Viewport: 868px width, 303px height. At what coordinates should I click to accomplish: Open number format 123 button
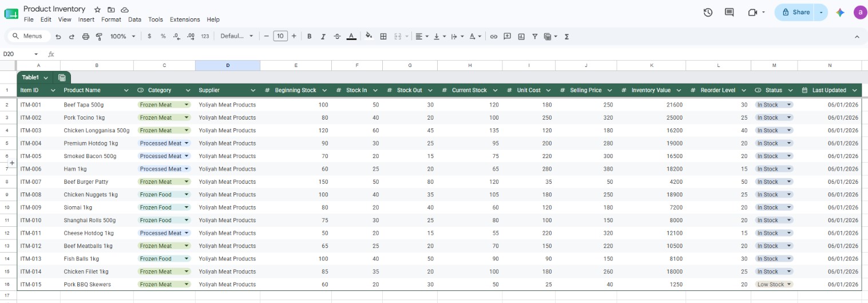pyautogui.click(x=205, y=36)
